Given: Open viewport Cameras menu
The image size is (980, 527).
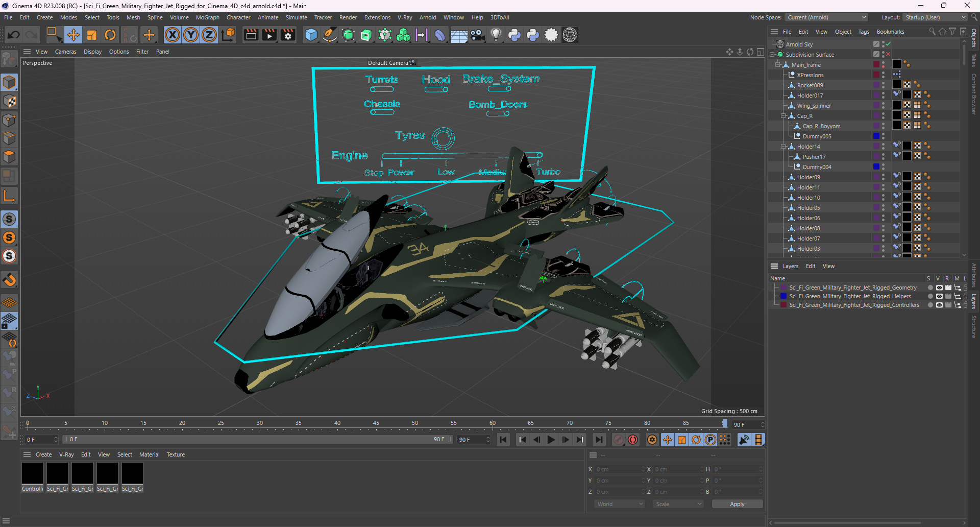Looking at the screenshot, I should [65, 52].
